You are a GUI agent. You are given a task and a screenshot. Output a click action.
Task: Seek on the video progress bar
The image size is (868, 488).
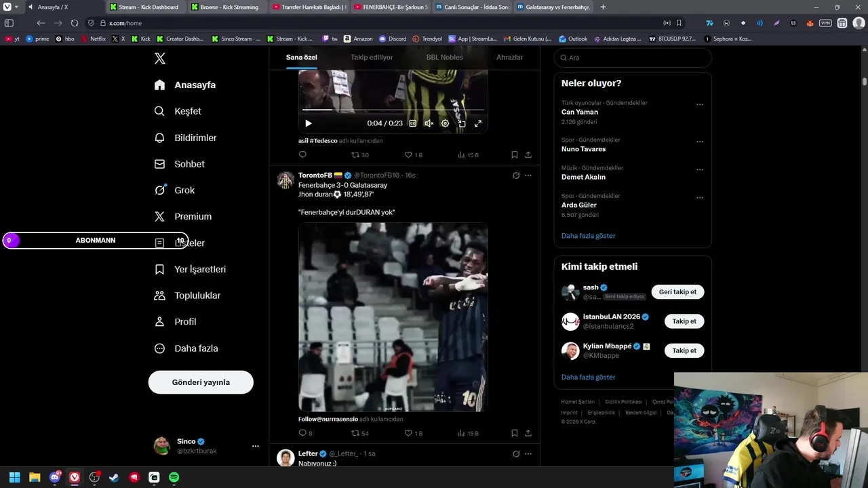tap(393, 109)
